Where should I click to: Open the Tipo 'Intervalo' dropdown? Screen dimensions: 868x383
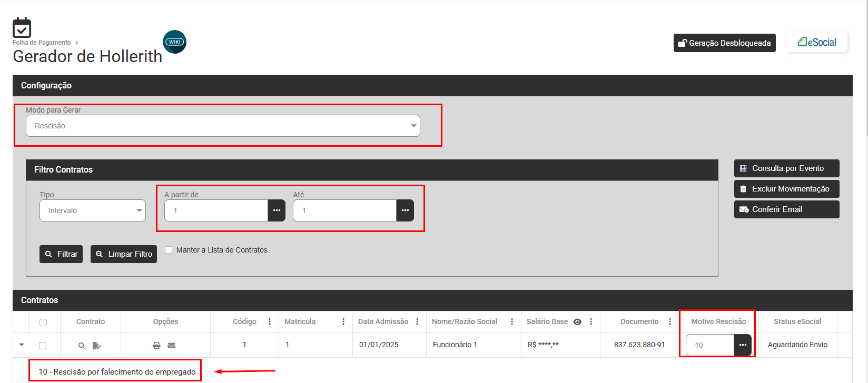[93, 210]
